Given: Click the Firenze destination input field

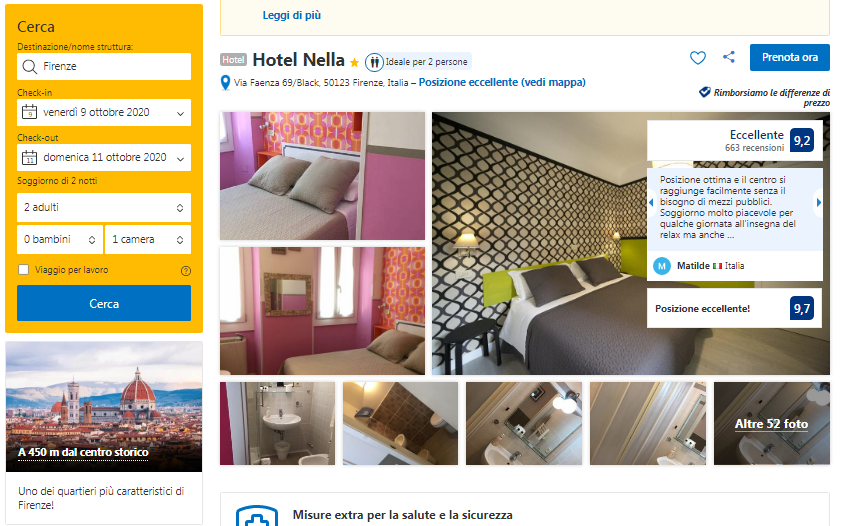Looking at the screenshot, I should (104, 66).
